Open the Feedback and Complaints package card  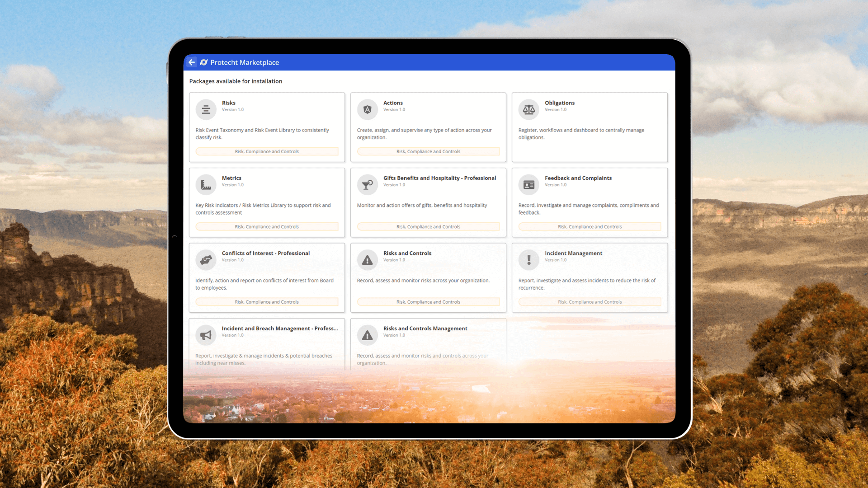tap(589, 202)
